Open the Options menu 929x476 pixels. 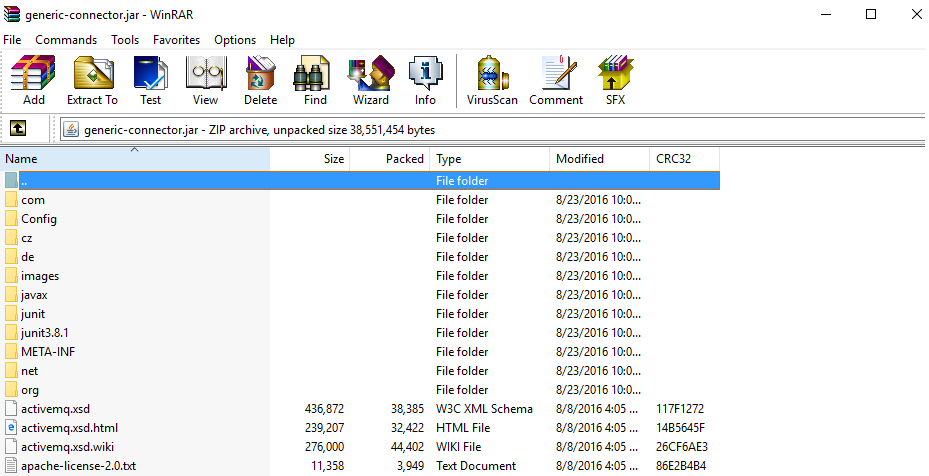(x=235, y=40)
